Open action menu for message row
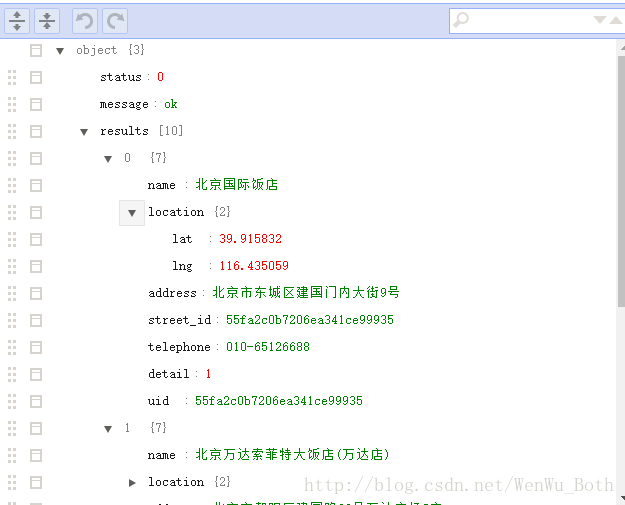 pos(36,104)
